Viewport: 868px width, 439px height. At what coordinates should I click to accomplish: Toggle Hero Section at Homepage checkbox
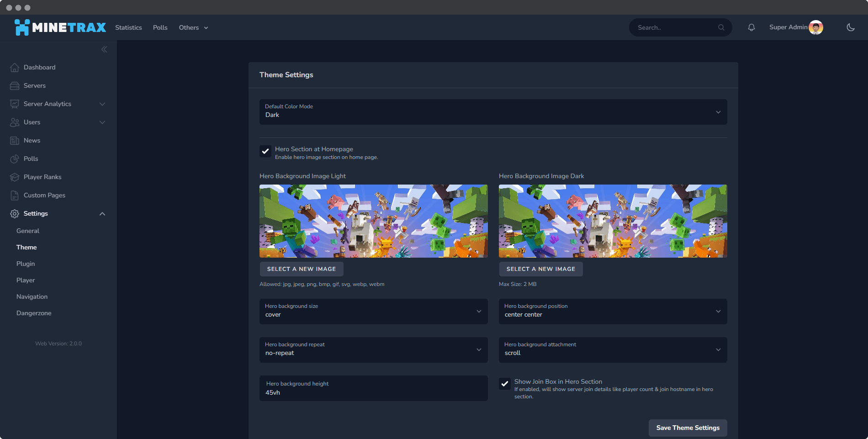point(265,151)
